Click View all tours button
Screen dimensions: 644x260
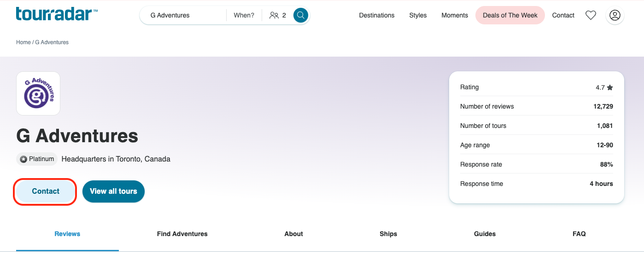113,191
